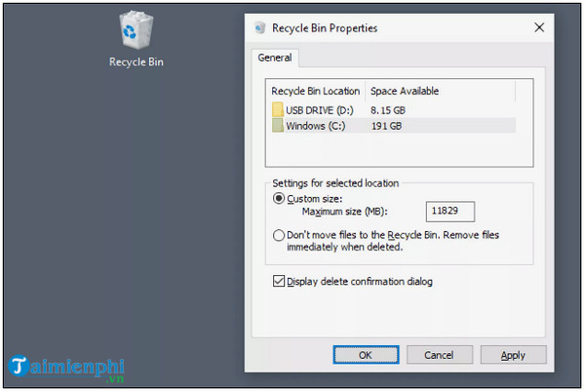
Task: Click the Windows (C:) drive icon
Action: click(x=278, y=126)
